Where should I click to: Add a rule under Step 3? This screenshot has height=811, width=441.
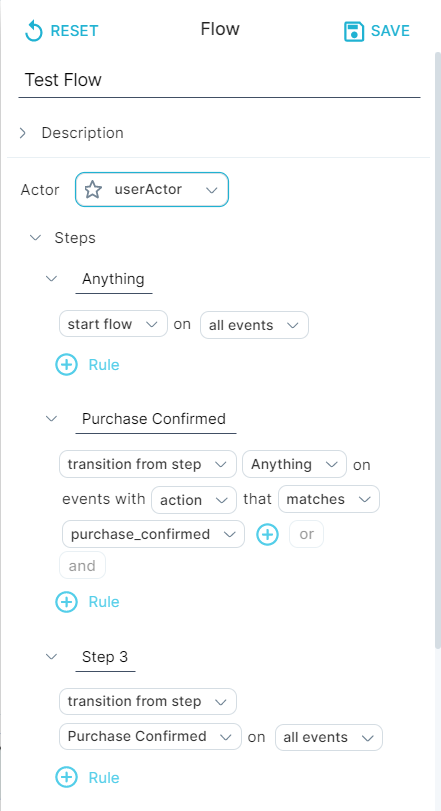87,777
